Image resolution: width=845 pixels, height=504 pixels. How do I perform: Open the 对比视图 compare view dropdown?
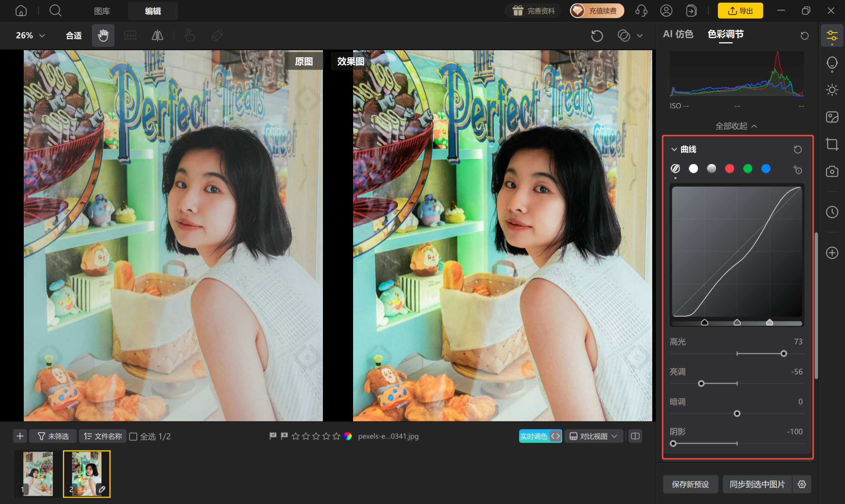pyautogui.click(x=593, y=436)
